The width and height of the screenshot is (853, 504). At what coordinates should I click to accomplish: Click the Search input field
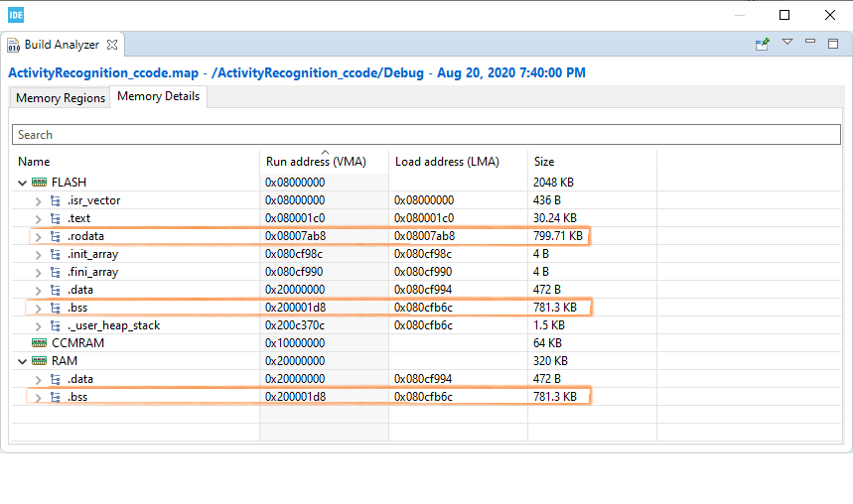426,135
